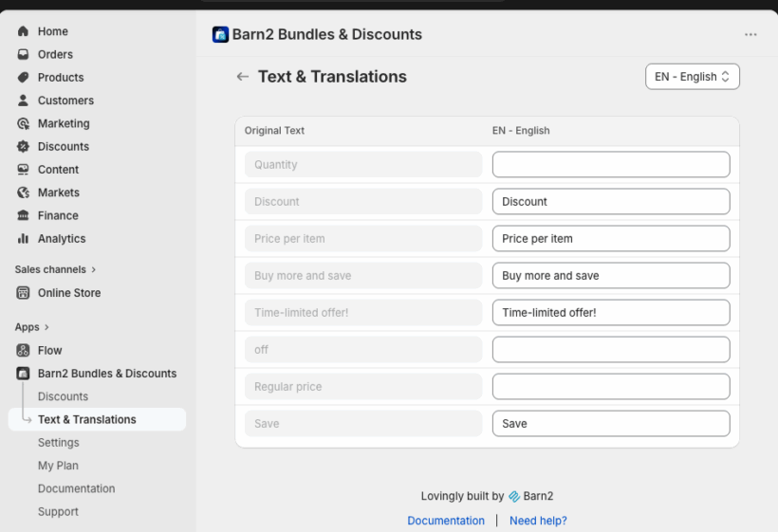Click the disabled original 'Quantity' field
Viewport: 778px width, 532px height.
363,165
